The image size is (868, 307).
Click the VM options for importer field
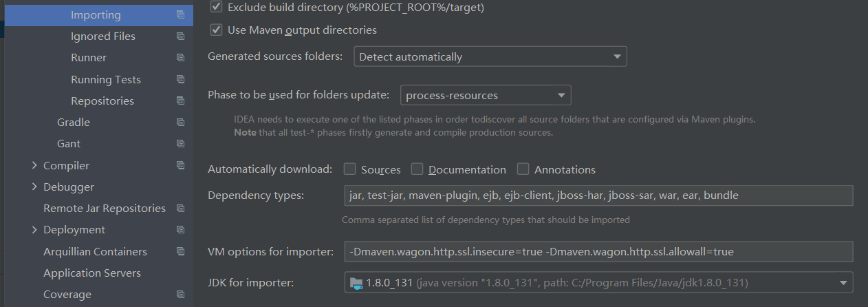point(598,252)
